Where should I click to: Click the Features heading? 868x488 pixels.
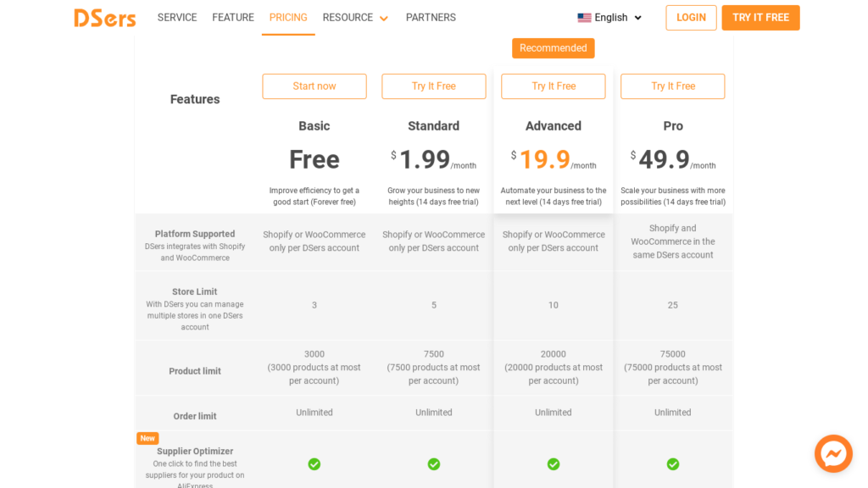pyautogui.click(x=195, y=99)
